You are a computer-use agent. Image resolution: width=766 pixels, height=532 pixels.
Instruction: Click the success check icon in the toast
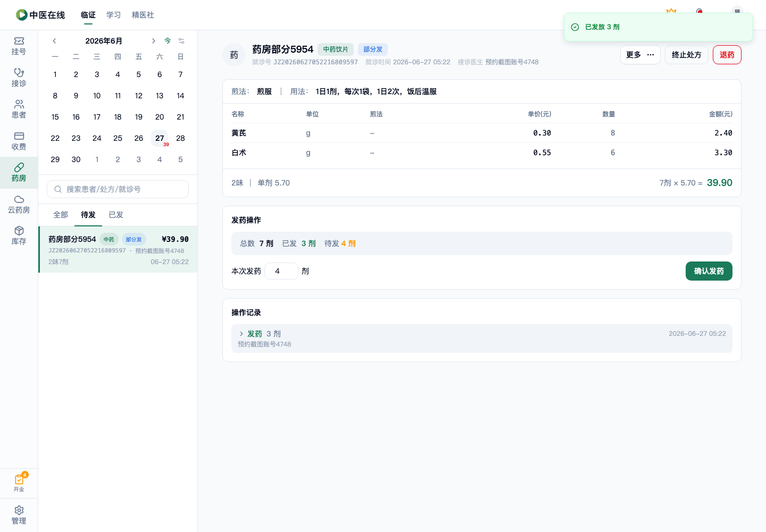(575, 27)
